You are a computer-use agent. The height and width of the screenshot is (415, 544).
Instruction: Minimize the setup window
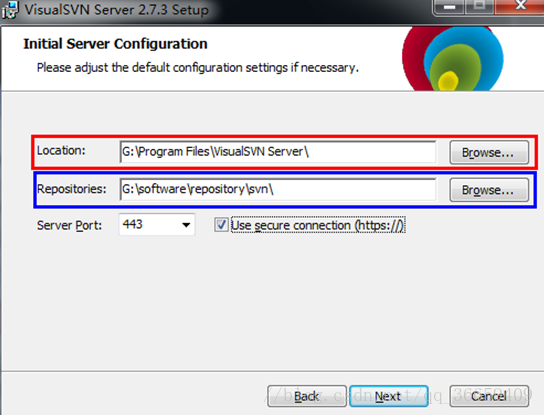pyautogui.click(x=450, y=7)
